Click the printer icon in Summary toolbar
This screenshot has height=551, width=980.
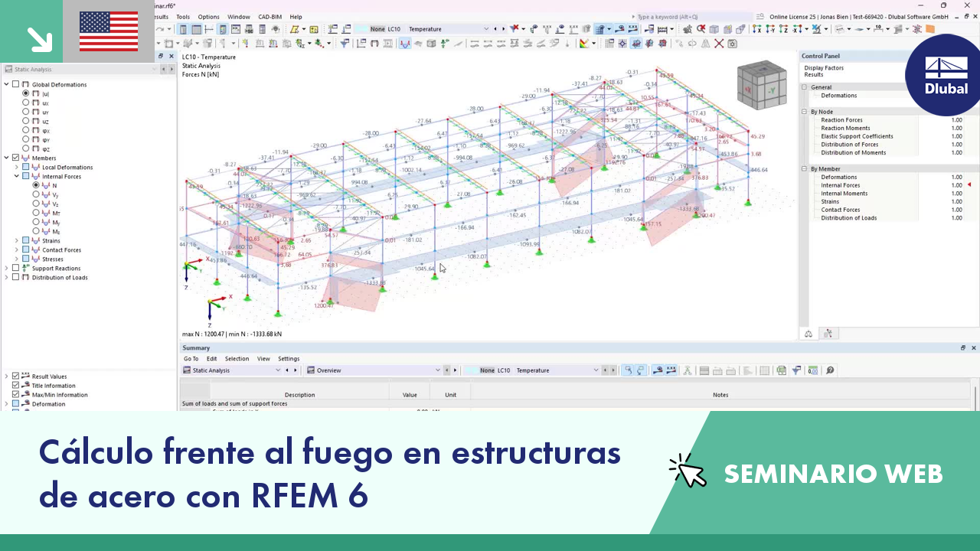[782, 370]
